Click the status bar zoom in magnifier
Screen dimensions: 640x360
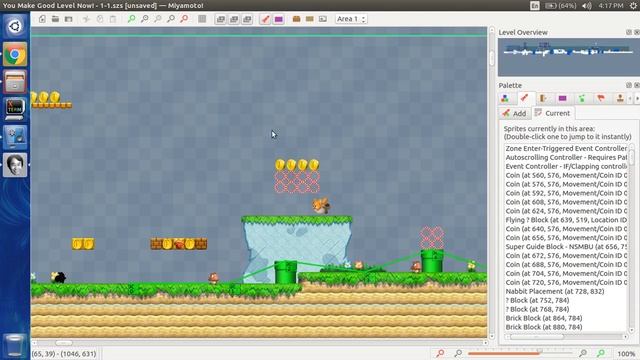(x=583, y=353)
